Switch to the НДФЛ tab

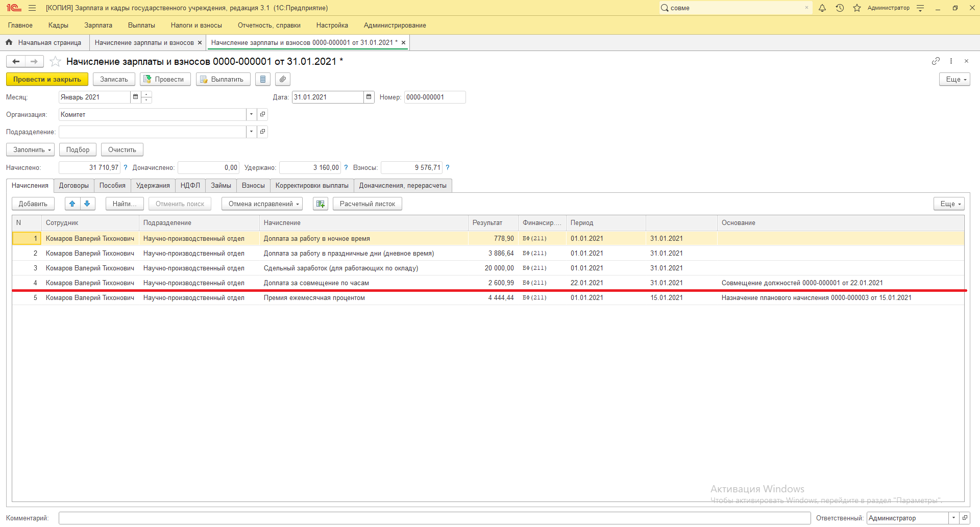[x=190, y=186]
